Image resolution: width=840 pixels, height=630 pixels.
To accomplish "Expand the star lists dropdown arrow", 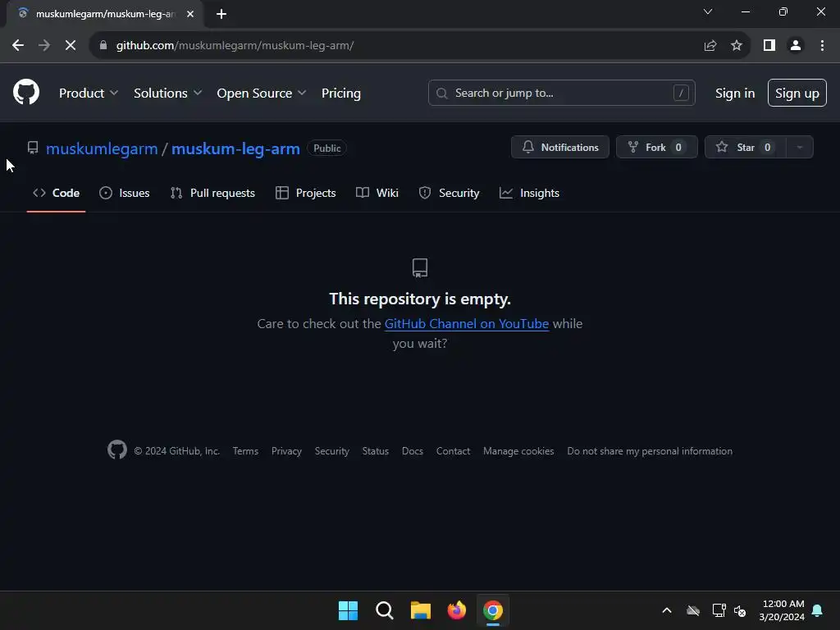I will coord(799,147).
